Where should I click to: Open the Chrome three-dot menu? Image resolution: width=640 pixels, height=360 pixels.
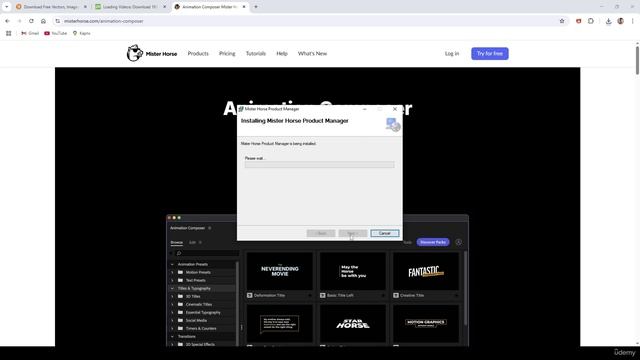(x=633, y=21)
